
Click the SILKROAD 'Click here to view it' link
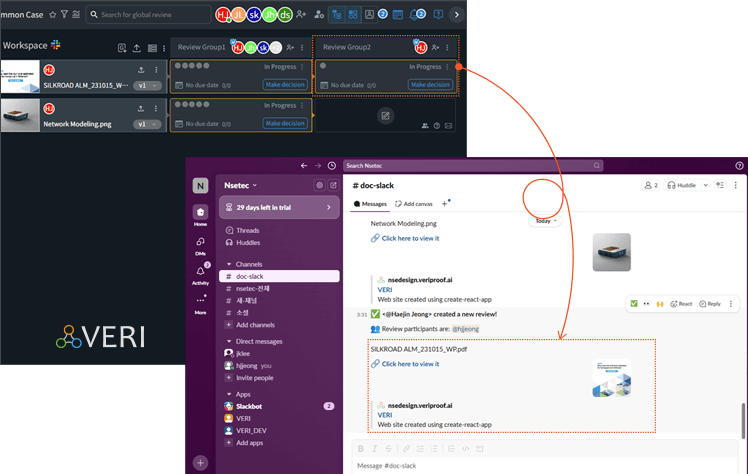tap(409, 364)
